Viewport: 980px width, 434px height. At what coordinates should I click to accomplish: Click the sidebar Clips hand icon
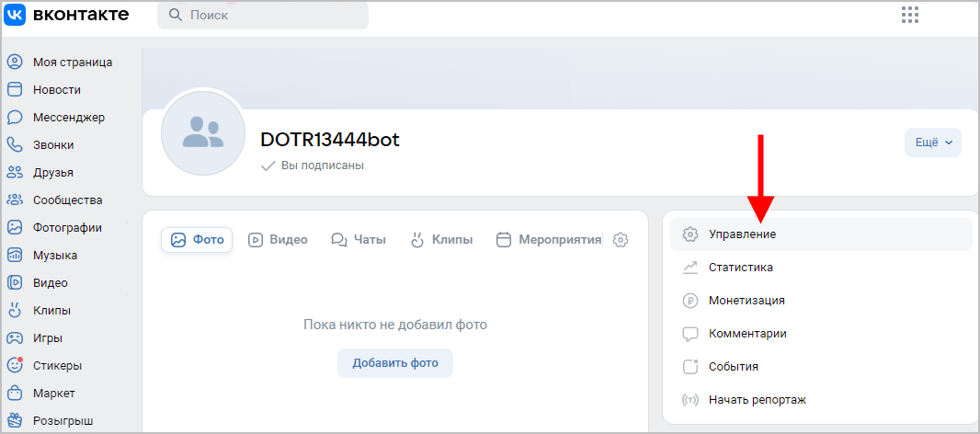[15, 310]
